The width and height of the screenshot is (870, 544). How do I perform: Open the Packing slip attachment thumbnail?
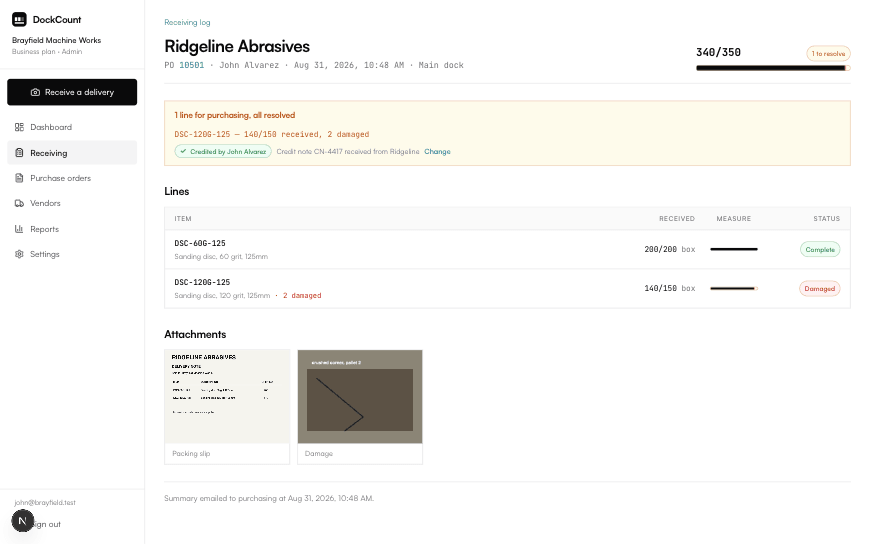(227, 396)
